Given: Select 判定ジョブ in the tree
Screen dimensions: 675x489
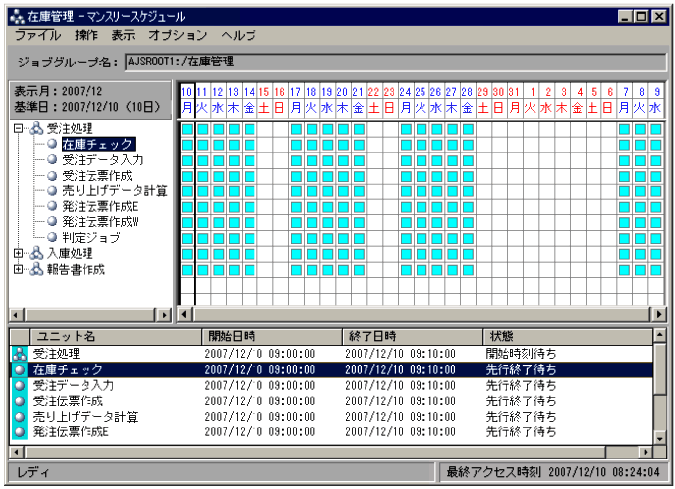Looking at the screenshot, I should pos(91,238).
